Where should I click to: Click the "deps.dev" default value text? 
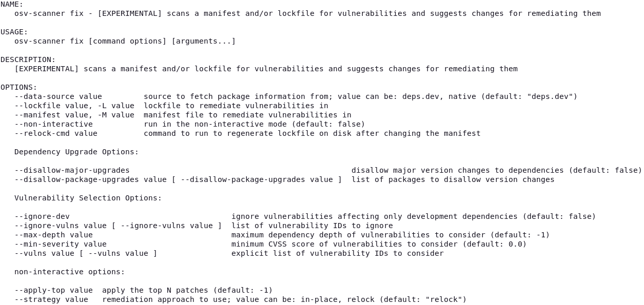550,96
